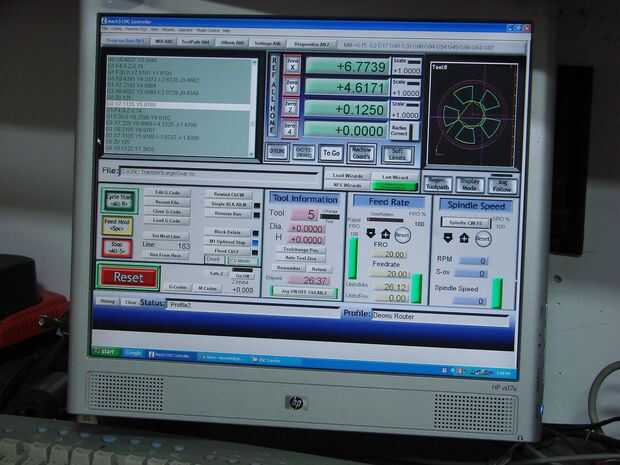Pause motion with Feed Hold
This screenshot has height=465, width=620.
click(117, 225)
